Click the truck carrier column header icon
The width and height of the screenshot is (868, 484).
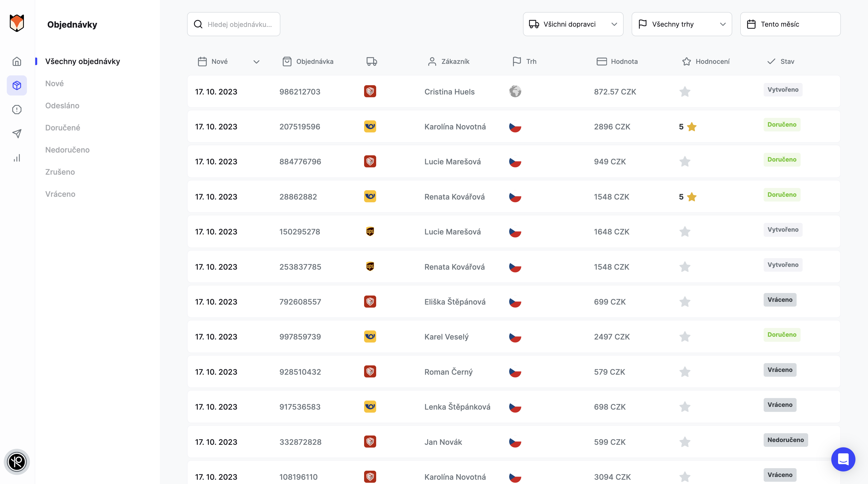click(x=372, y=61)
